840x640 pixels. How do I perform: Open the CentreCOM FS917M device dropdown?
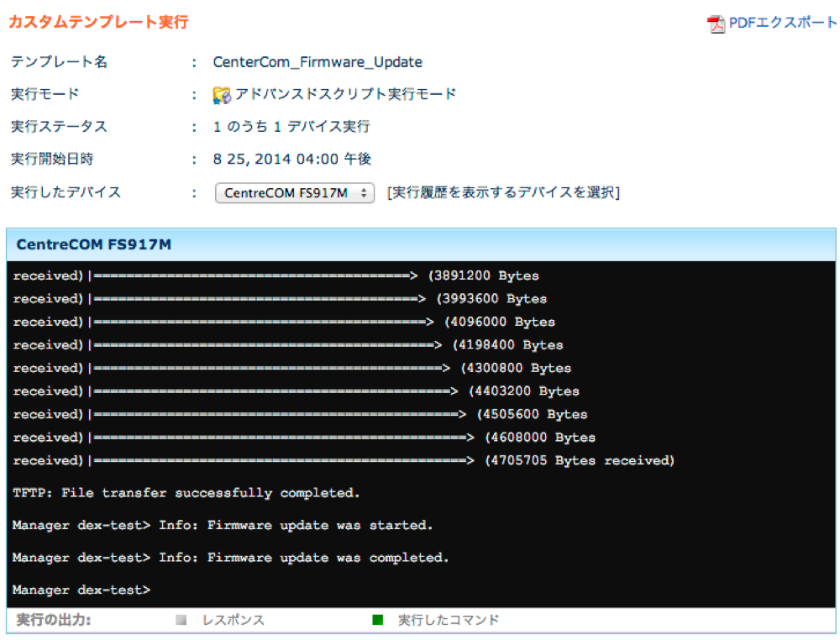pos(294,193)
